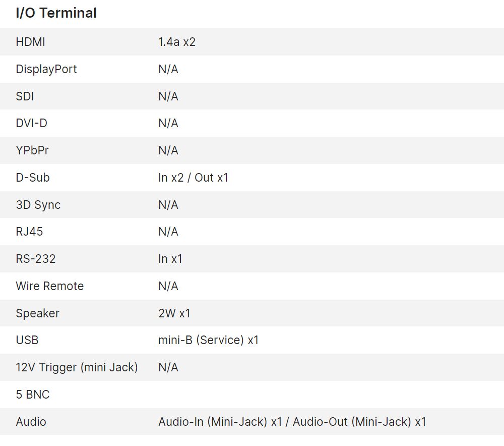Click the In x2 / Out x1 value
Viewport: 504px width, 446px height.
point(193,178)
